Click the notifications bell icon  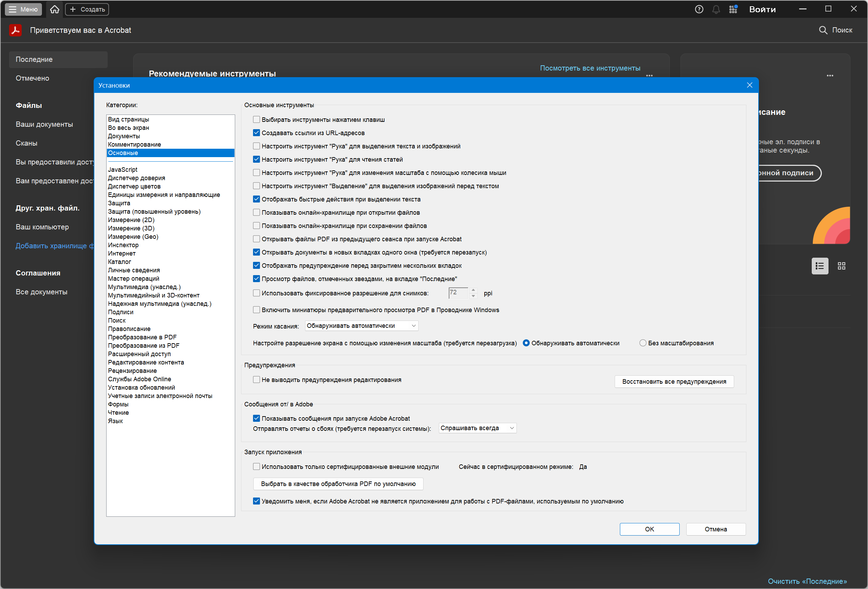tap(716, 9)
